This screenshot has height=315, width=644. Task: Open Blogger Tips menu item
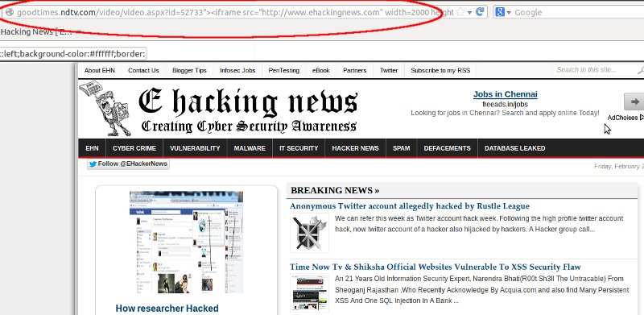(x=189, y=70)
